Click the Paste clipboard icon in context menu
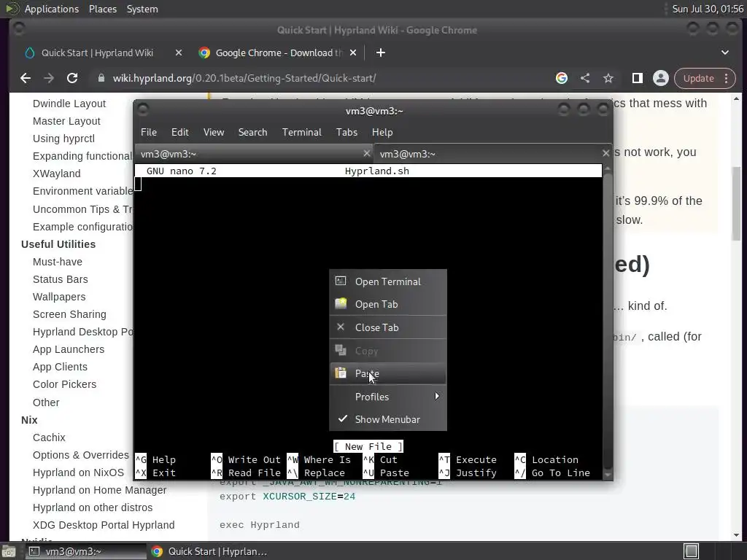The width and height of the screenshot is (747, 560). pyautogui.click(x=341, y=373)
